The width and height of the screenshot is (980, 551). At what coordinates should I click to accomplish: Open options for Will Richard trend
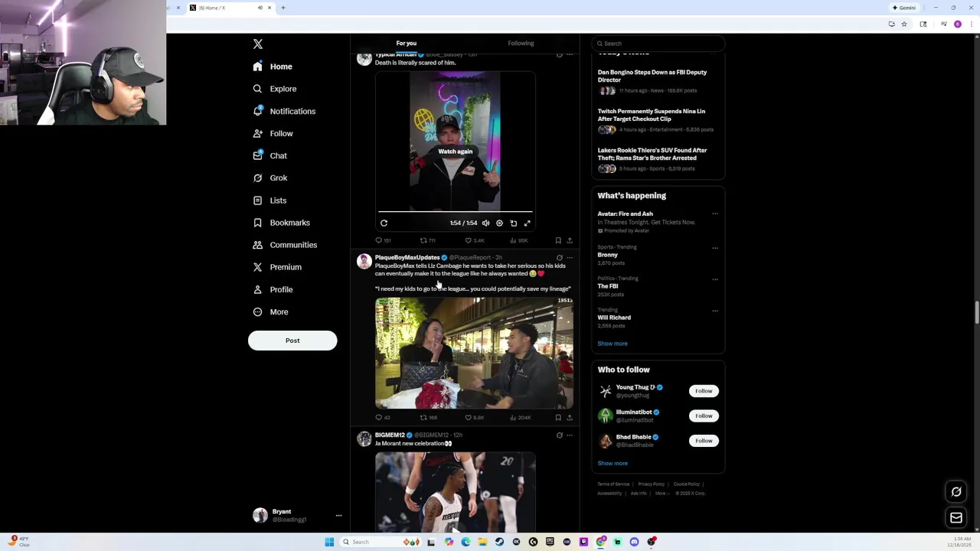(x=715, y=311)
